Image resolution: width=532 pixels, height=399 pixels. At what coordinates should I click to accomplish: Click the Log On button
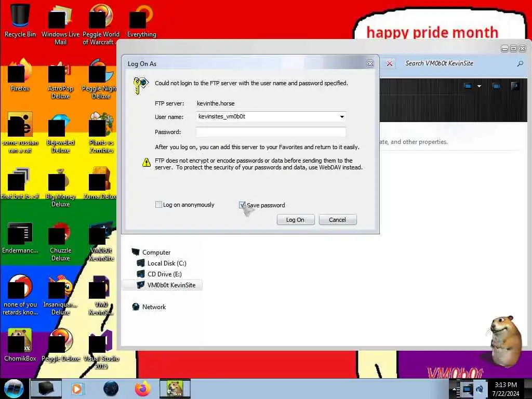[x=296, y=220]
